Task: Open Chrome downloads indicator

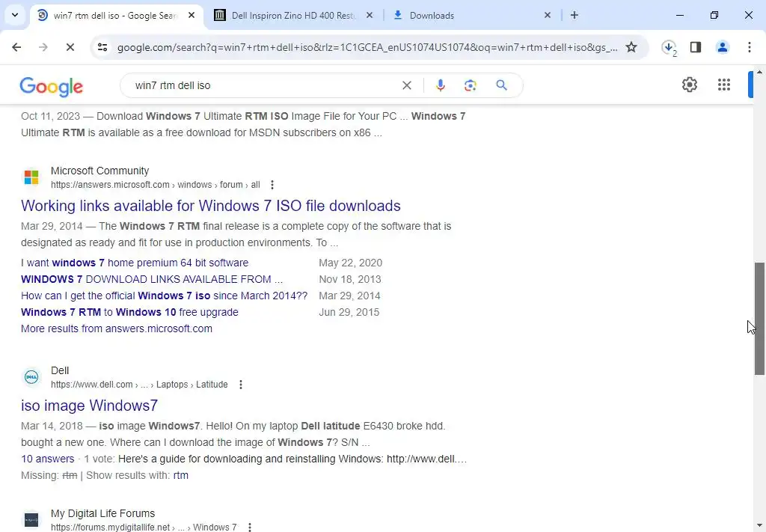Action: point(669,47)
